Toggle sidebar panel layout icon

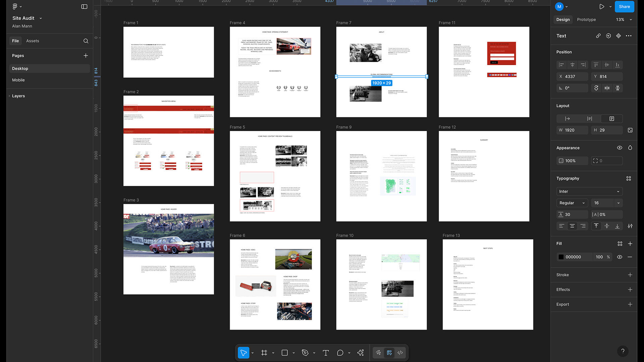coord(84,6)
